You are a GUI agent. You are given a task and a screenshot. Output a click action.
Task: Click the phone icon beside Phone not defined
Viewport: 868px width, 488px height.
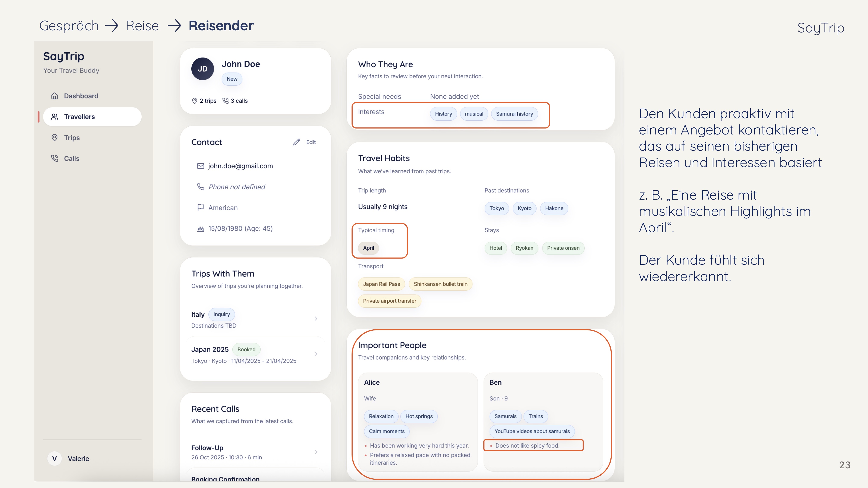(201, 187)
